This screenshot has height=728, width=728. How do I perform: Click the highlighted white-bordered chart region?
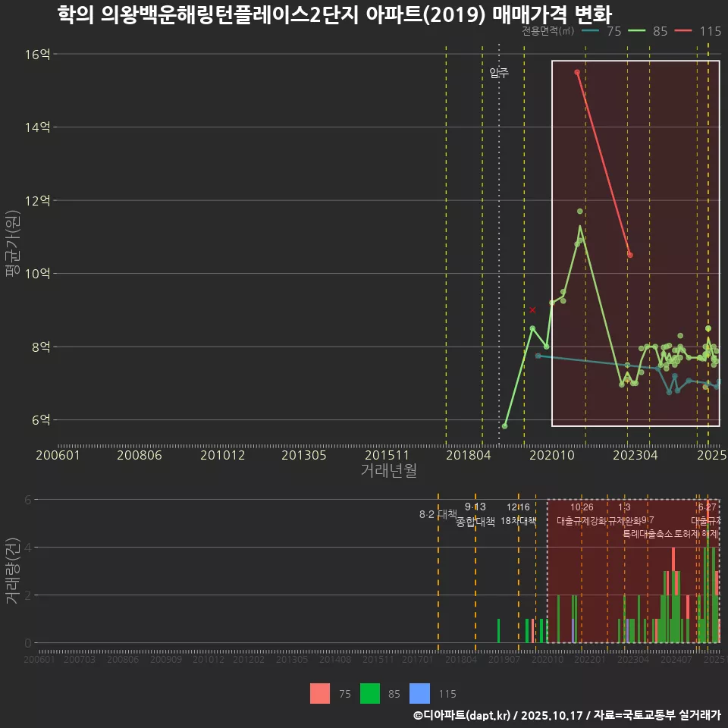(x=635, y=243)
